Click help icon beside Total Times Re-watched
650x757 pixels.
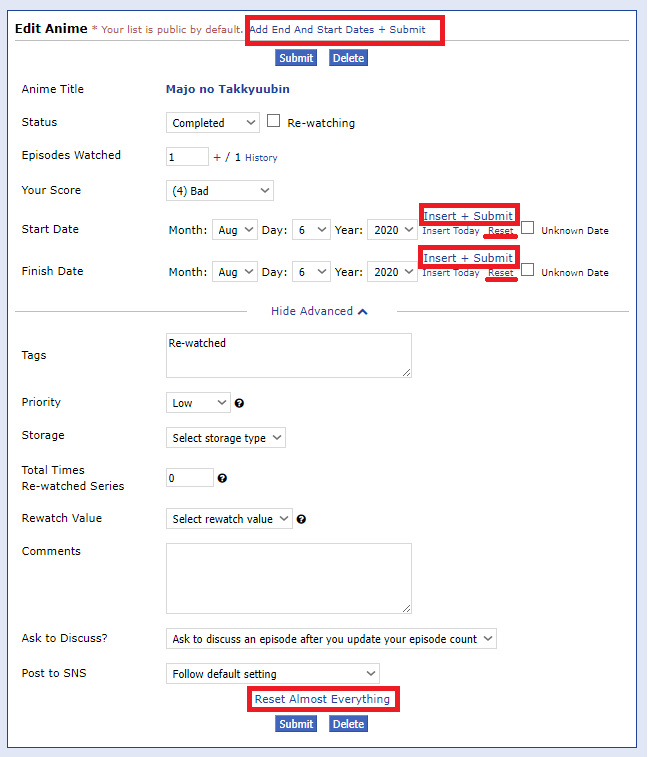click(222, 479)
